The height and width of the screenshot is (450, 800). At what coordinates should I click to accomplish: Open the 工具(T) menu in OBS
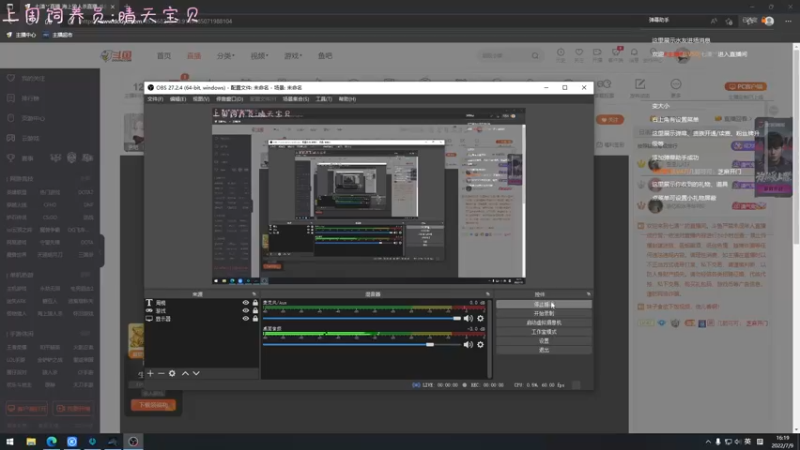pyautogui.click(x=323, y=99)
